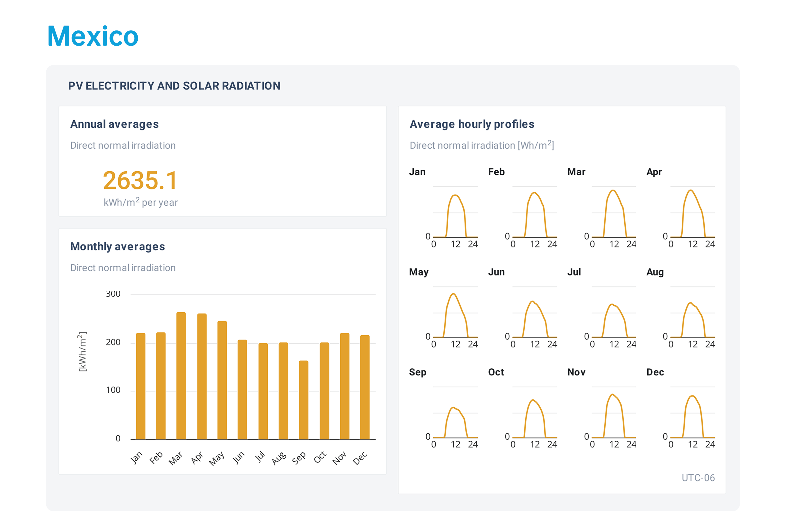Open the Jan hourly profile chart

(455, 212)
